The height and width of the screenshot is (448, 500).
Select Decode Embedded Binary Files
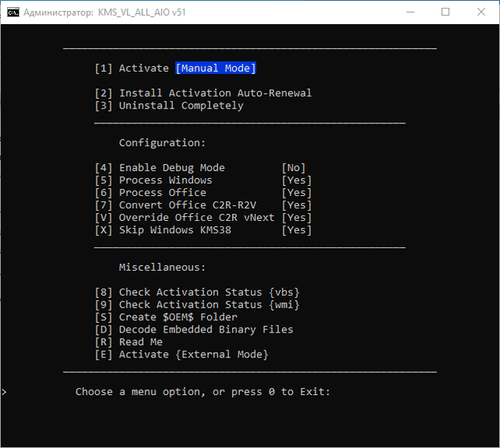(194, 329)
